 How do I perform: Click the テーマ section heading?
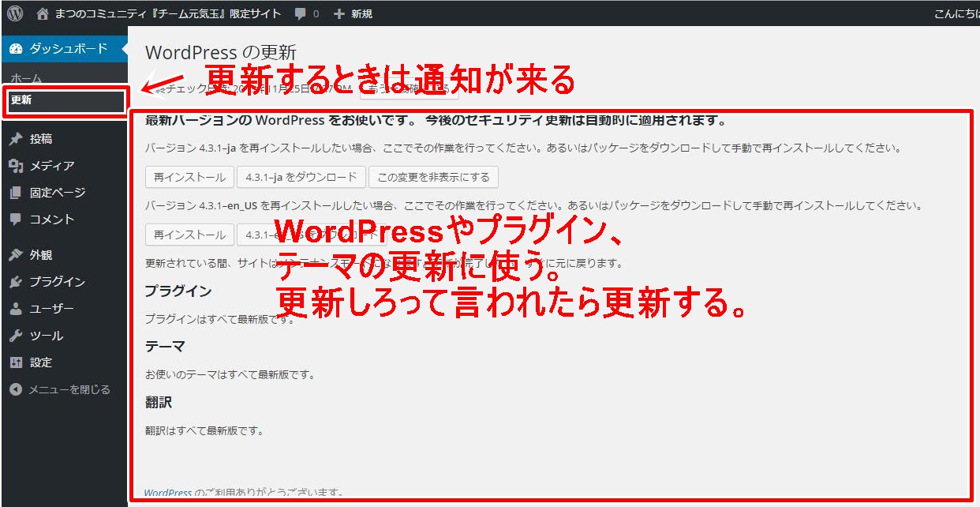[165, 347]
